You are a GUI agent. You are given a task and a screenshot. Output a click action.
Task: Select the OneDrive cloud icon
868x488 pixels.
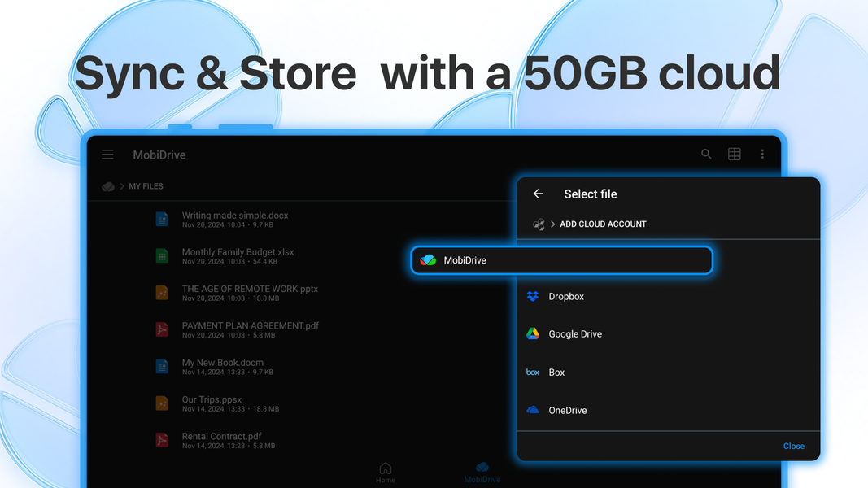point(532,410)
